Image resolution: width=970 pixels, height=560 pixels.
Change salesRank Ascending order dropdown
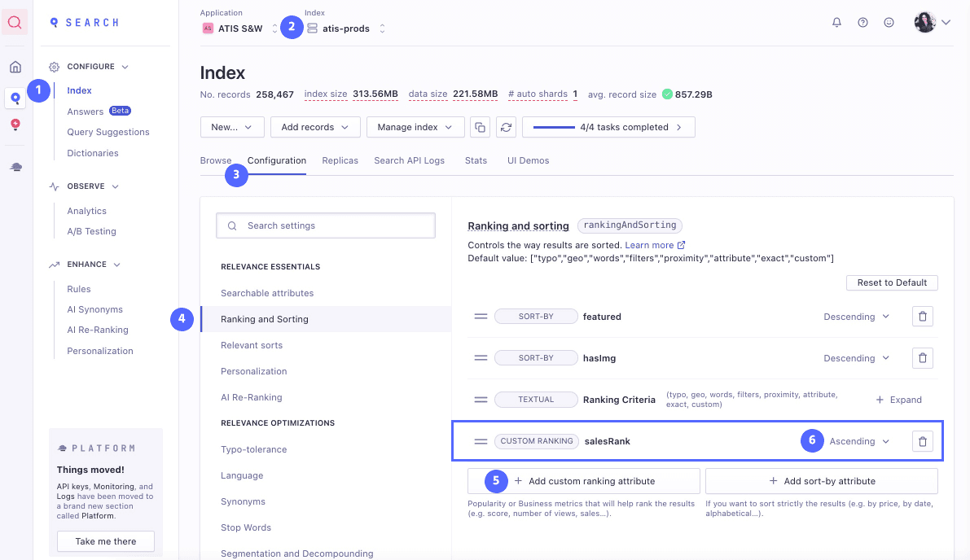click(x=860, y=441)
